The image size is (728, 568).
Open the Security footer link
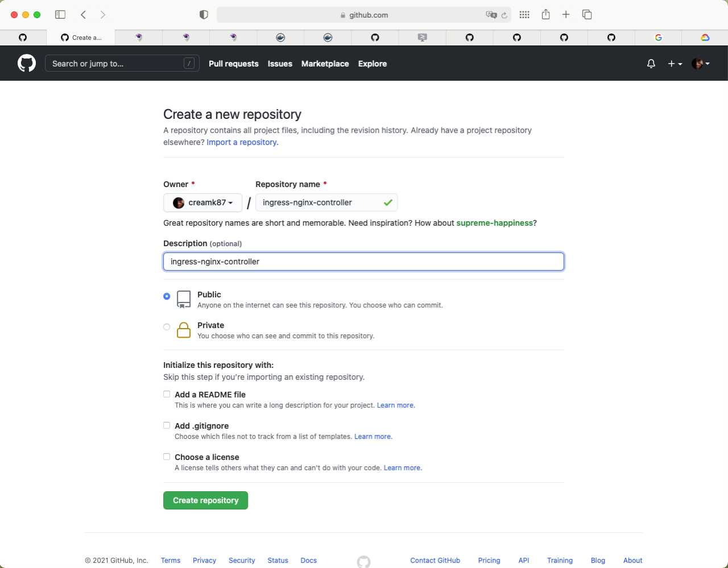tap(242, 561)
